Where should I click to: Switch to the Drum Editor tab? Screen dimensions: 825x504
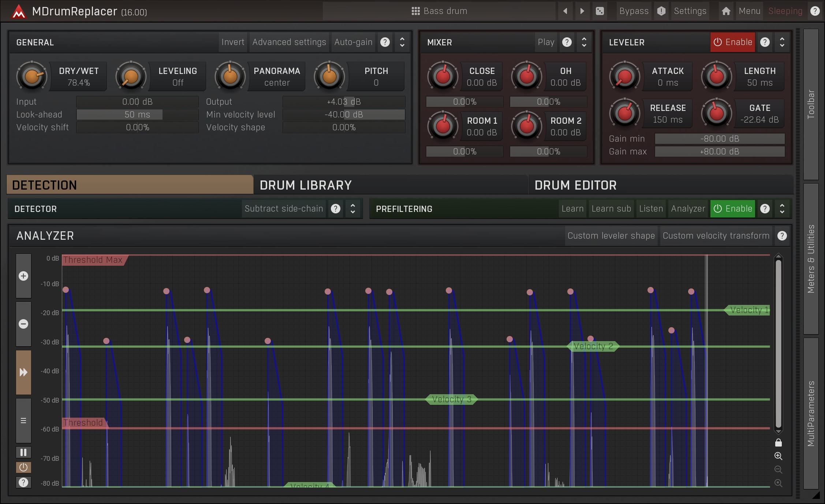[661, 185]
